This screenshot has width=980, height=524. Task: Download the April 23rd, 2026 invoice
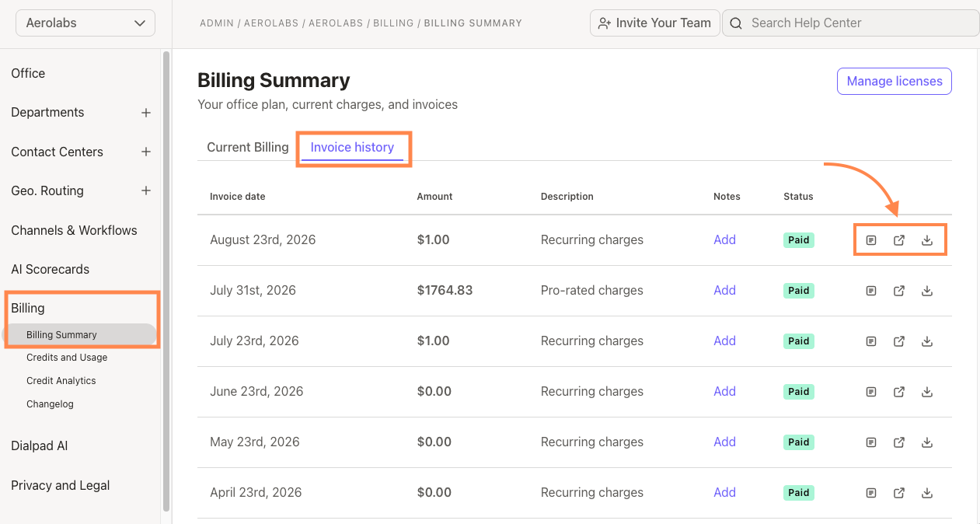point(927,493)
